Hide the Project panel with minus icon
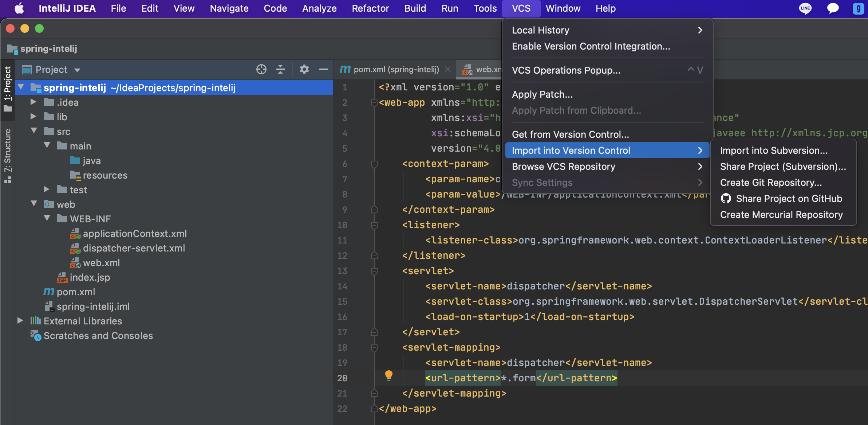Image resolution: width=868 pixels, height=425 pixels. 323,69
